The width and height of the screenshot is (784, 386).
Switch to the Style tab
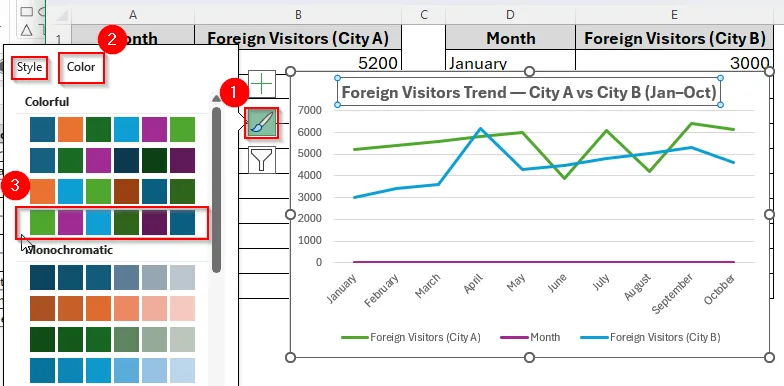pyautogui.click(x=30, y=68)
